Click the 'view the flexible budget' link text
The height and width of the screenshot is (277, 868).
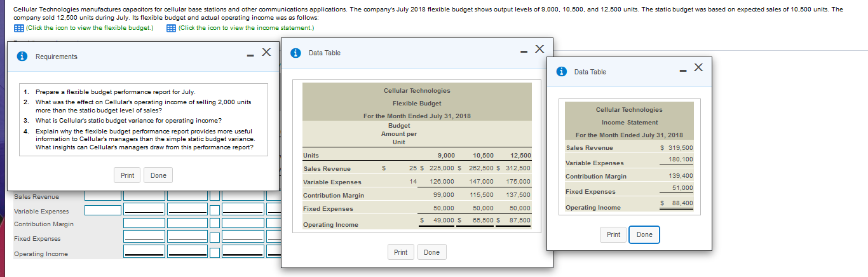coord(89,28)
